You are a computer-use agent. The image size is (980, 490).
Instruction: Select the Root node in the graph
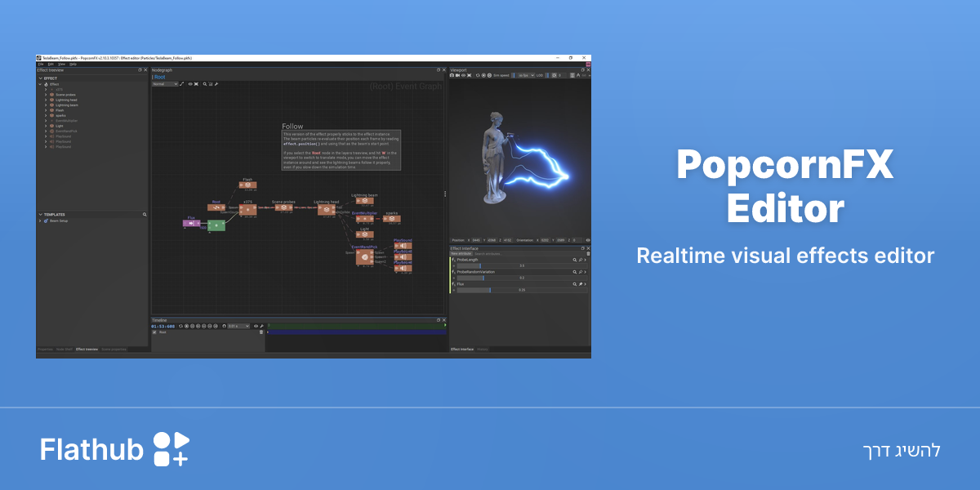216,207
